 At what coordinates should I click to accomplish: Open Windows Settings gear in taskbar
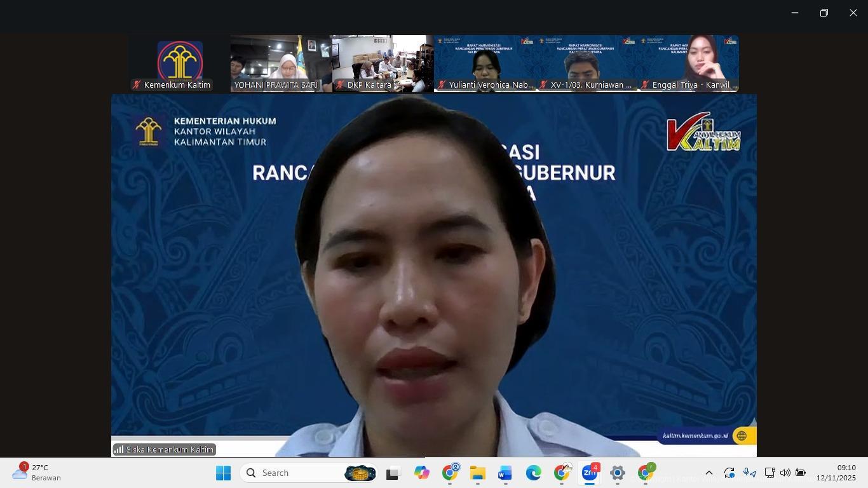(x=617, y=473)
